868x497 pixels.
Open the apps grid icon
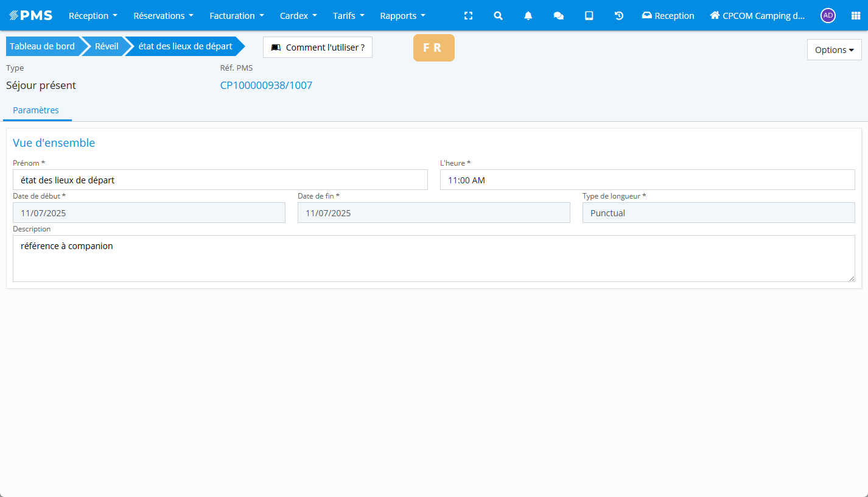pyautogui.click(x=855, y=16)
